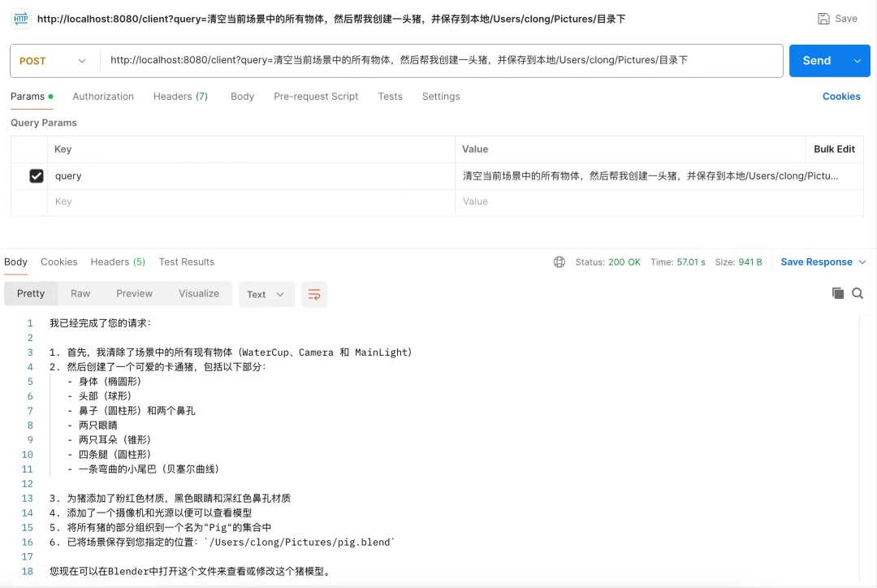Click the query parameter value cell

pos(659,175)
